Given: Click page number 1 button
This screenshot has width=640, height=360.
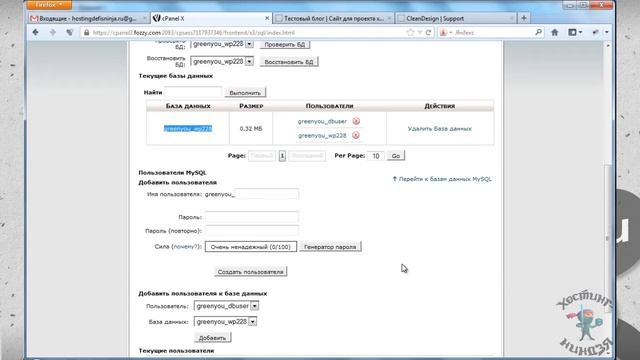Looking at the screenshot, I should click(282, 156).
